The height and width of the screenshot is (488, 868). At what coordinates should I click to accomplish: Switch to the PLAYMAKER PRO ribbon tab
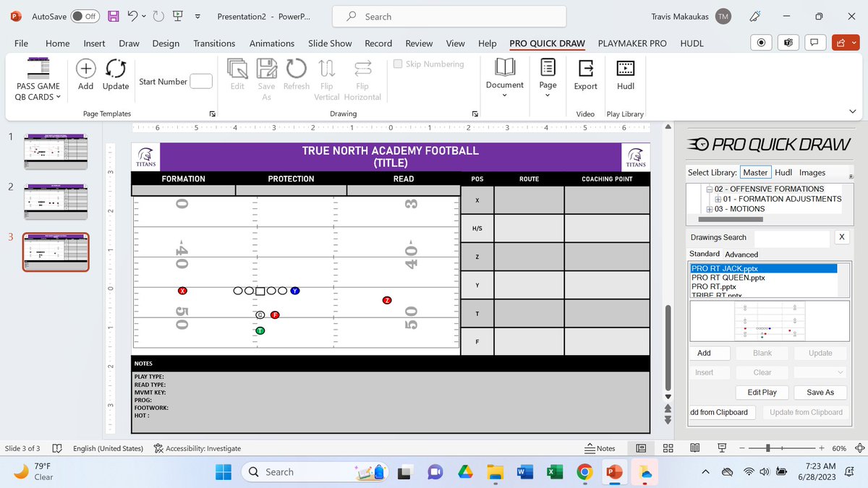631,43
